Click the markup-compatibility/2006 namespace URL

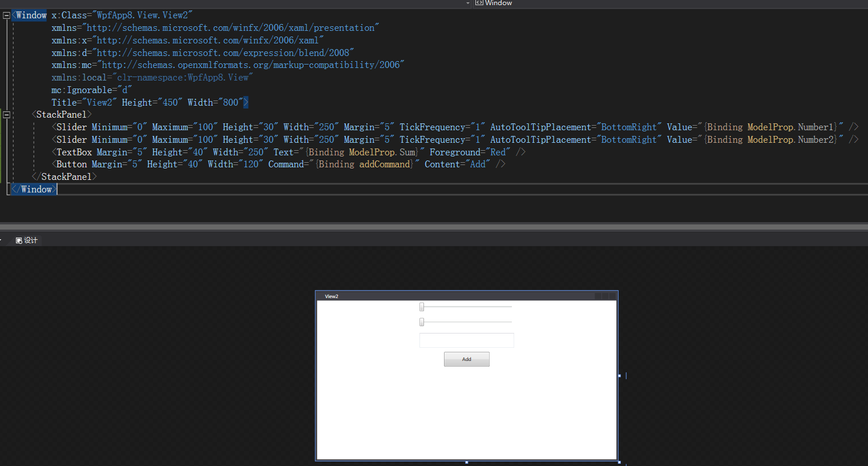[x=251, y=65]
